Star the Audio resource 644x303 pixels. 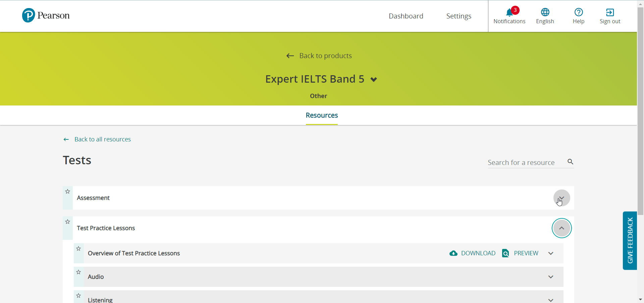78,272
